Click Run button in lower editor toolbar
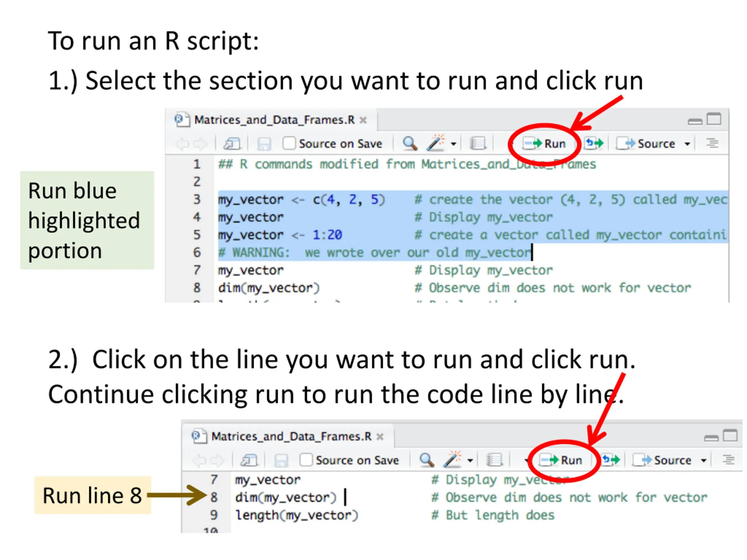This screenshot has height=560, width=747. tap(561, 460)
